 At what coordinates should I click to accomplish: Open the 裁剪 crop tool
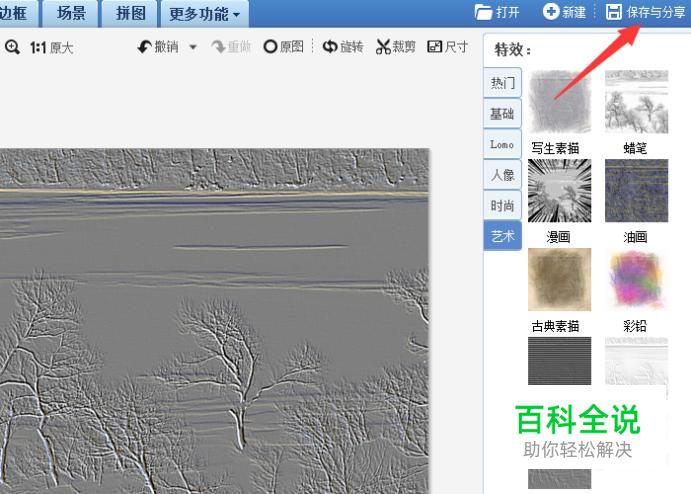tap(396, 46)
